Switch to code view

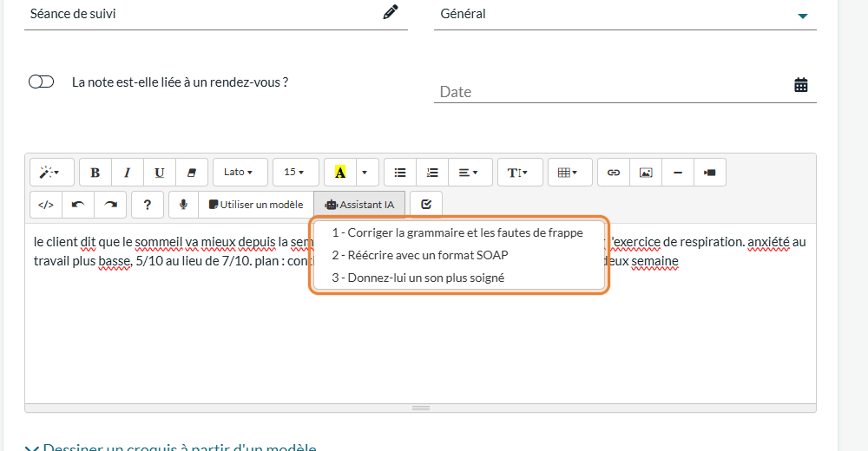[x=46, y=205]
